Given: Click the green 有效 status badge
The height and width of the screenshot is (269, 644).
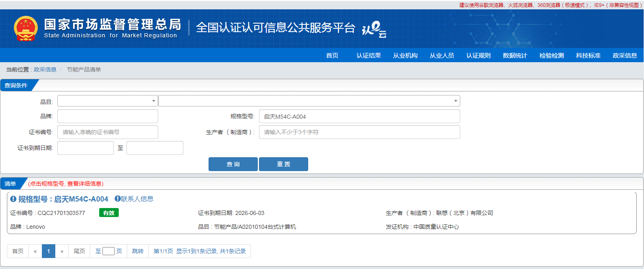Looking at the screenshot, I should click(x=109, y=213).
